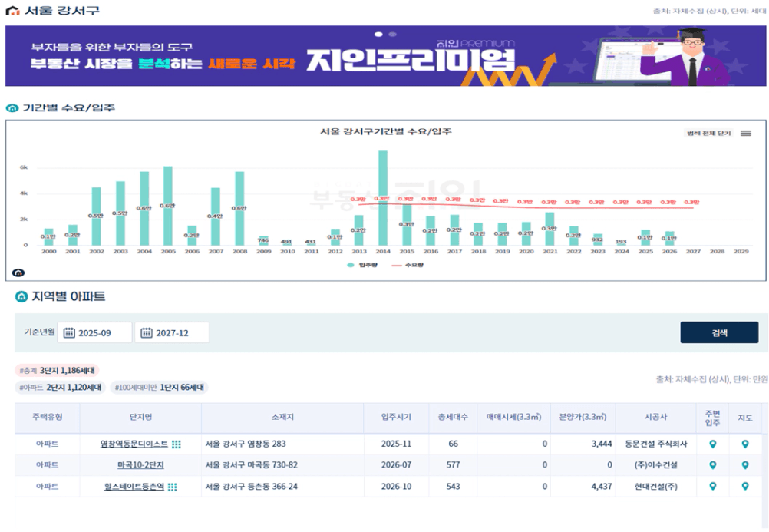Click the 총세대수 column header
769x532 pixels.
(x=453, y=417)
